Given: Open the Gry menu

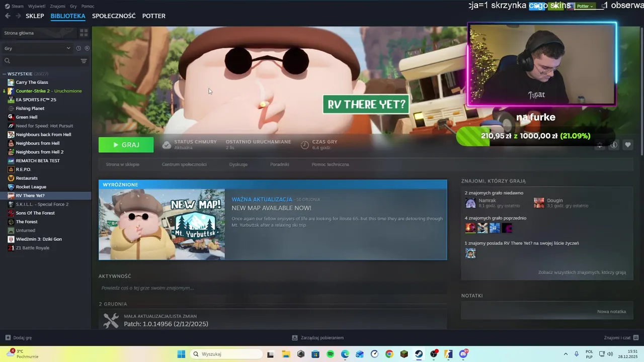Looking at the screenshot, I should [73, 6].
